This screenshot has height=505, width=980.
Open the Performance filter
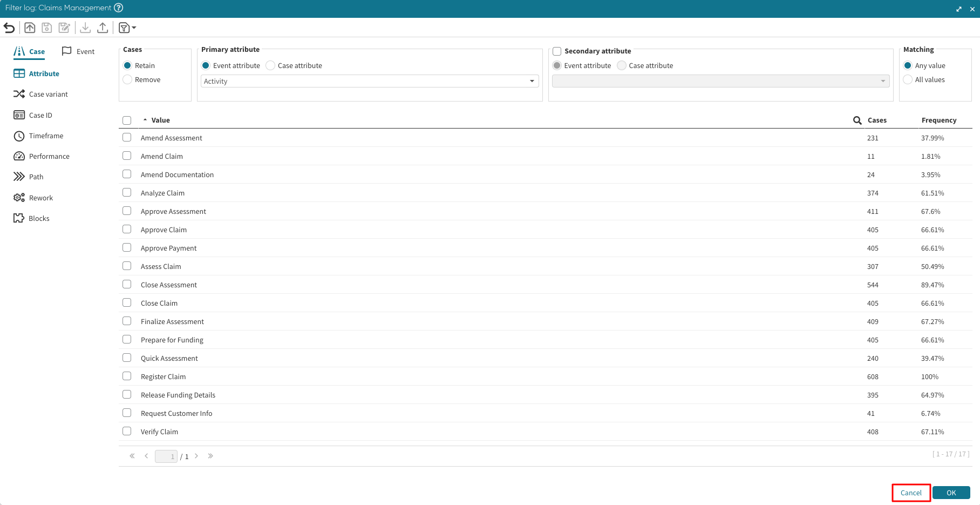click(x=49, y=156)
